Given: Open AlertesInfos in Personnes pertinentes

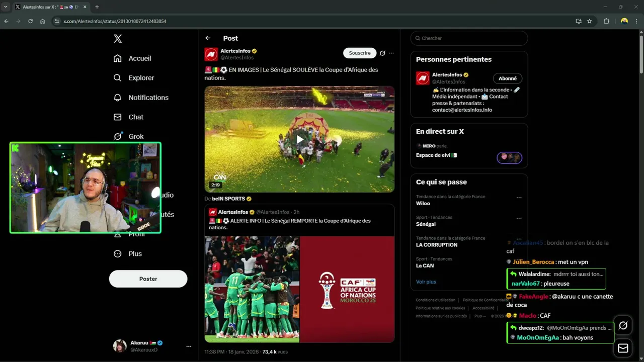Looking at the screenshot, I should pyautogui.click(x=447, y=75).
